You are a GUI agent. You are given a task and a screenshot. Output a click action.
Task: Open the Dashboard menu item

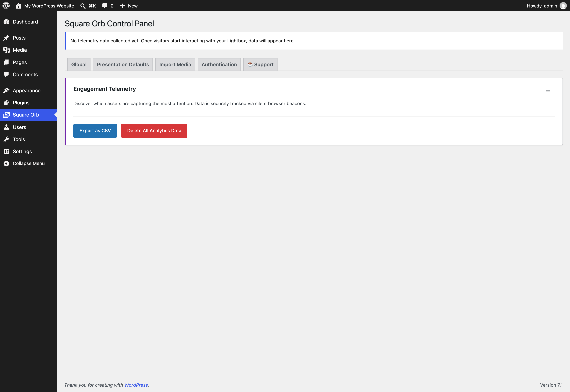[x=28, y=22]
